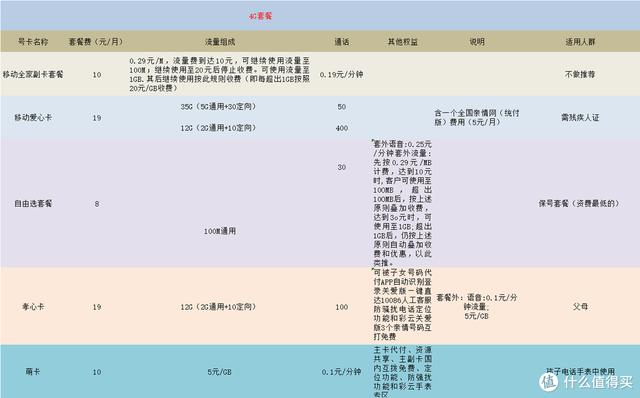Viewport: 640px width, 398px height.
Task: Click the 通话 column header
Action: pos(342,42)
